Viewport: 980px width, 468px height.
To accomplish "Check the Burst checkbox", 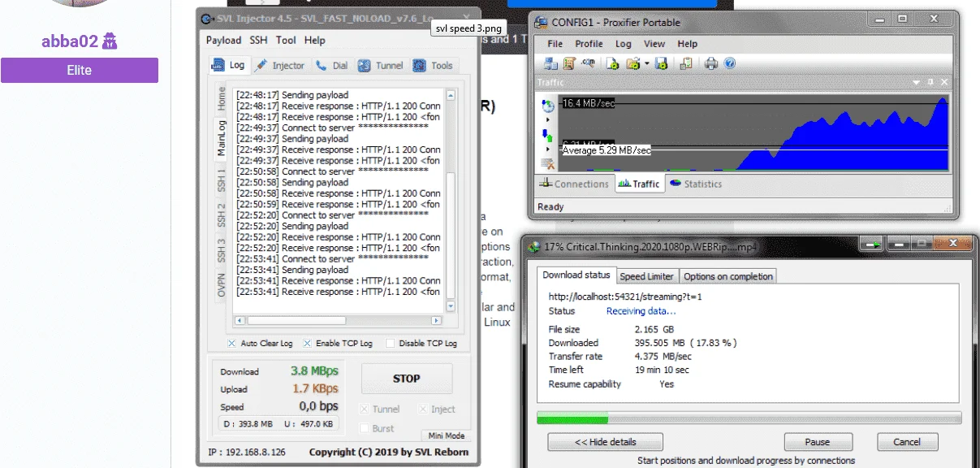I will (x=364, y=428).
